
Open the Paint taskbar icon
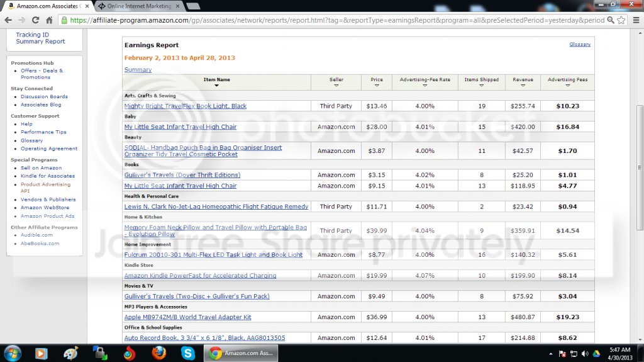click(x=70, y=353)
